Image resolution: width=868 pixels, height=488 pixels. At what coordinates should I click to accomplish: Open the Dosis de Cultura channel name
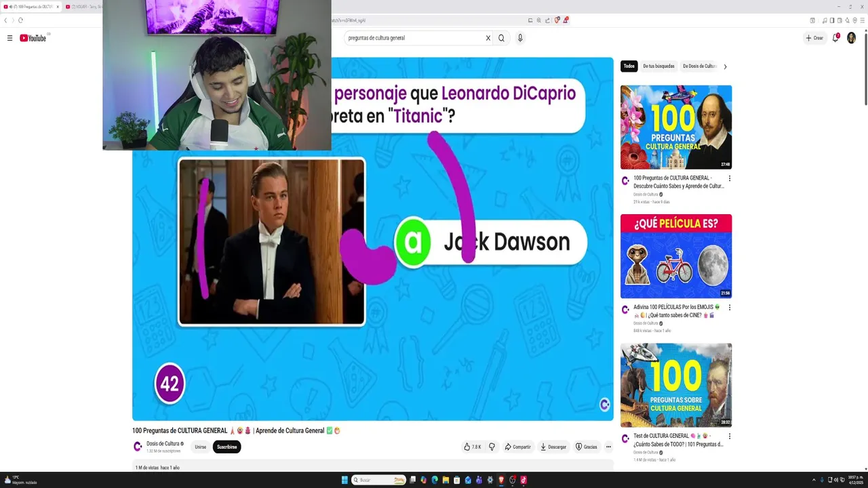[163, 444]
